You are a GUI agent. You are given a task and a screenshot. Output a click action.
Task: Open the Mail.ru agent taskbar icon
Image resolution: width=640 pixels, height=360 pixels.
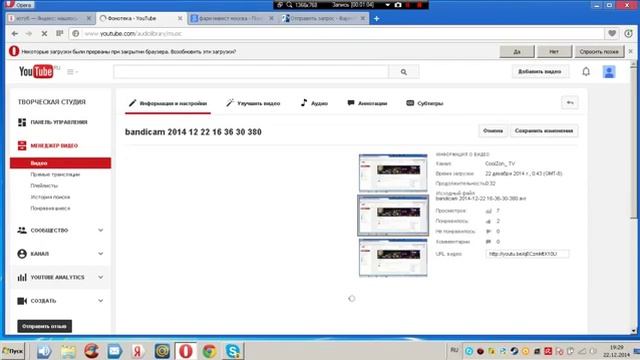[x=162, y=351]
